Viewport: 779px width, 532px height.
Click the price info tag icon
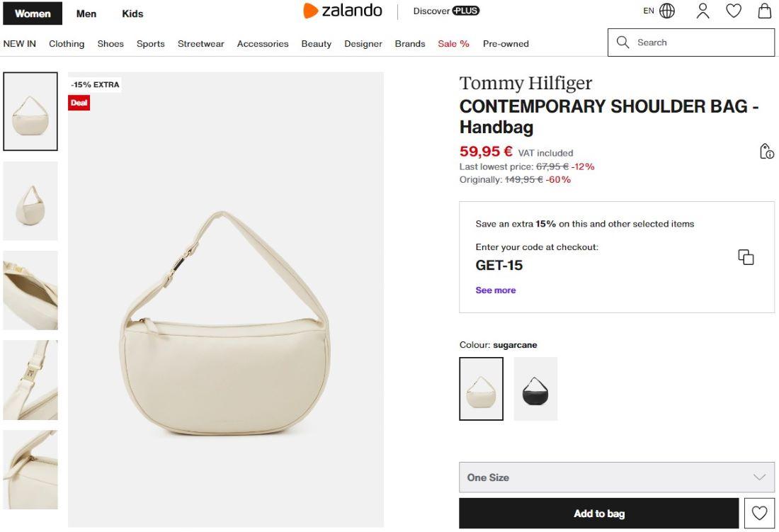click(x=766, y=151)
